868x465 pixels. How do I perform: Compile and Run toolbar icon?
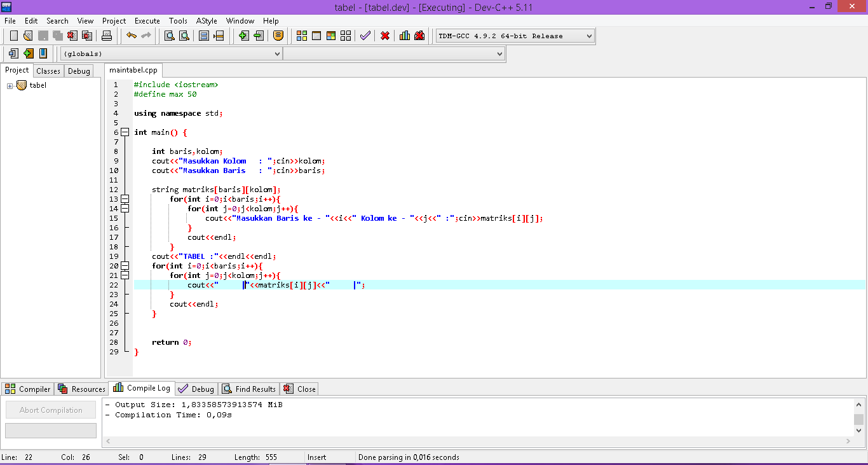coord(331,36)
